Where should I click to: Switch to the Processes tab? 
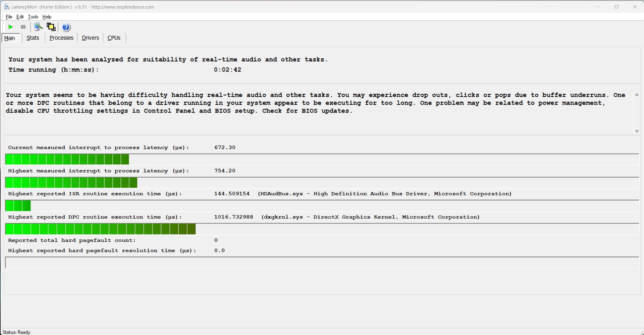coord(61,38)
